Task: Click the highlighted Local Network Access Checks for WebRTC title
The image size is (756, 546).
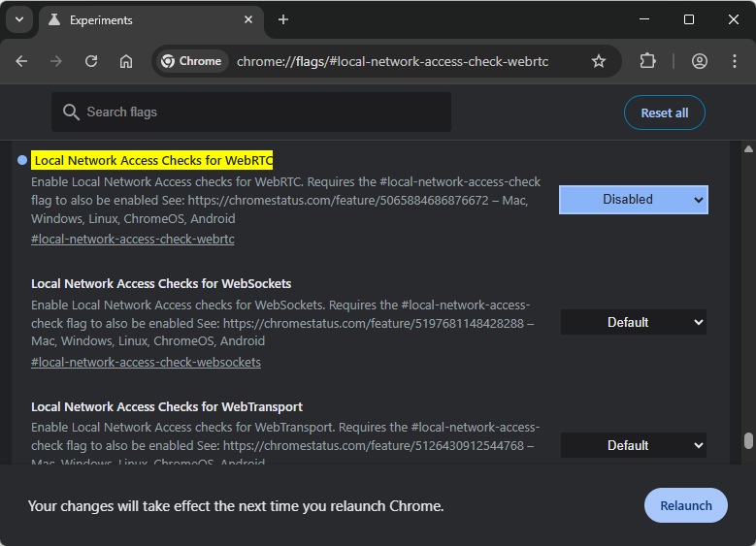Action: tap(152, 160)
